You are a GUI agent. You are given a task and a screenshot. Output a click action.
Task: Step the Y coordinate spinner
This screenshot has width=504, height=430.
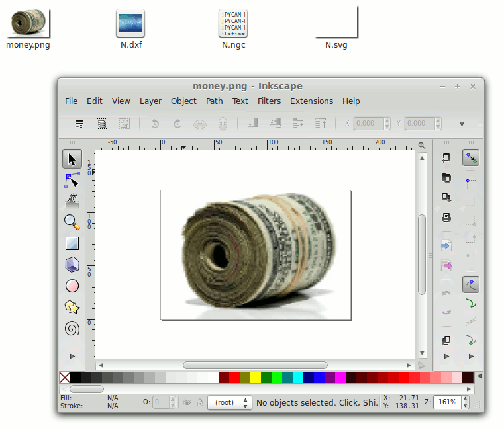click(x=438, y=123)
